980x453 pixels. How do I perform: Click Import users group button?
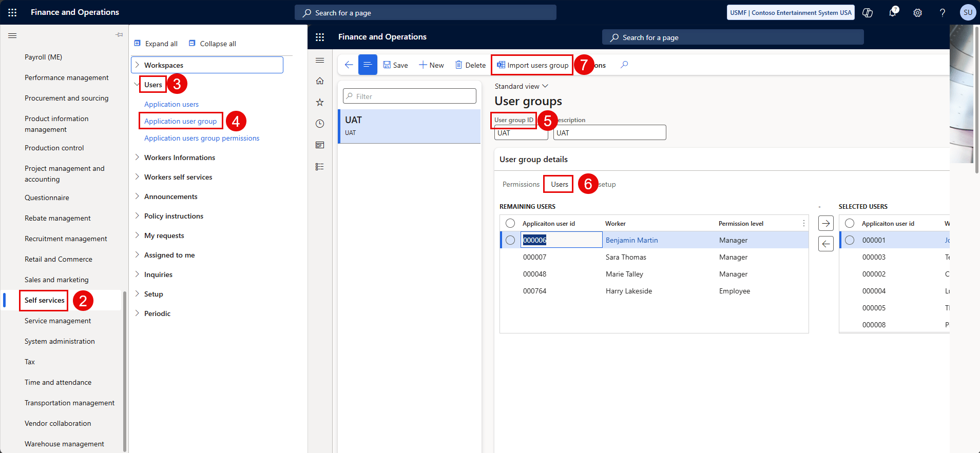click(x=532, y=65)
